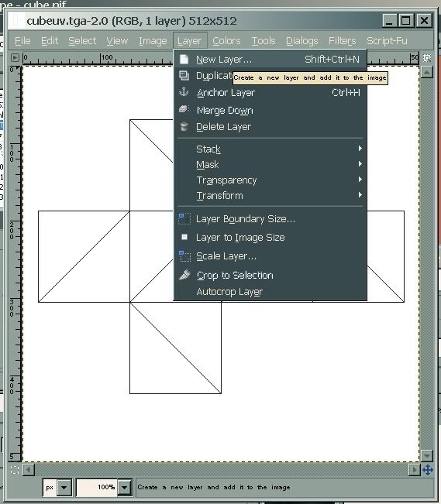441x504 pixels.
Task: Click the Delete Layer trash icon
Action: point(184,126)
